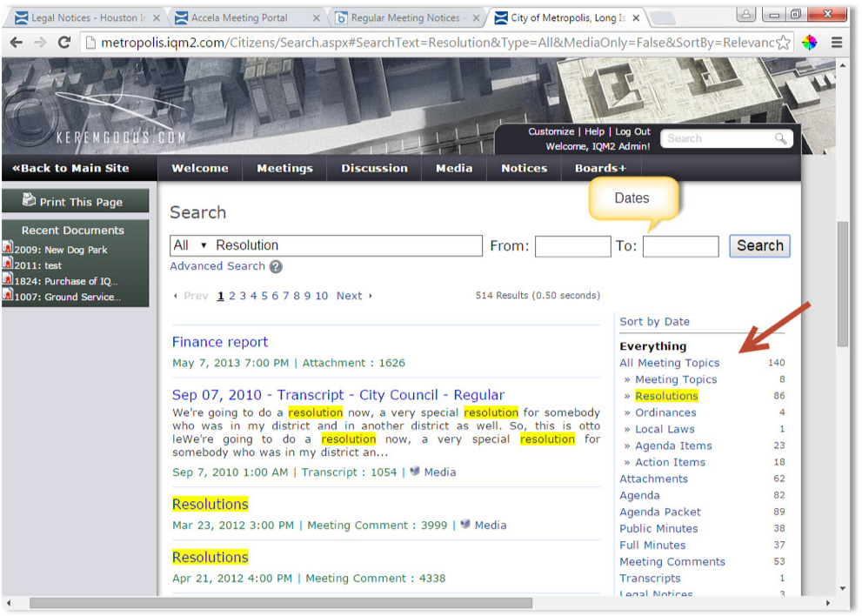Open the PDF icon for 1007: Ground Service

tap(8, 294)
